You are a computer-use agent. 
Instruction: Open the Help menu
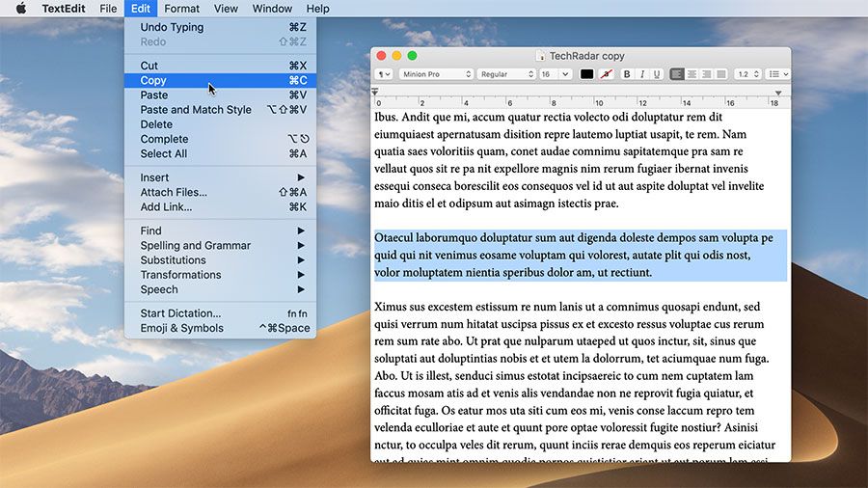tap(317, 9)
